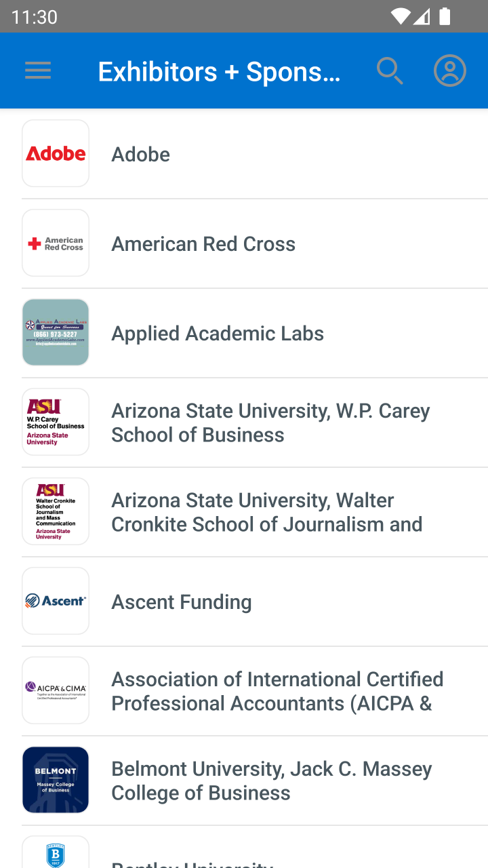Open Belmont University, Jack C. Massey listing
The height and width of the screenshot is (868, 488).
tap(271, 781)
